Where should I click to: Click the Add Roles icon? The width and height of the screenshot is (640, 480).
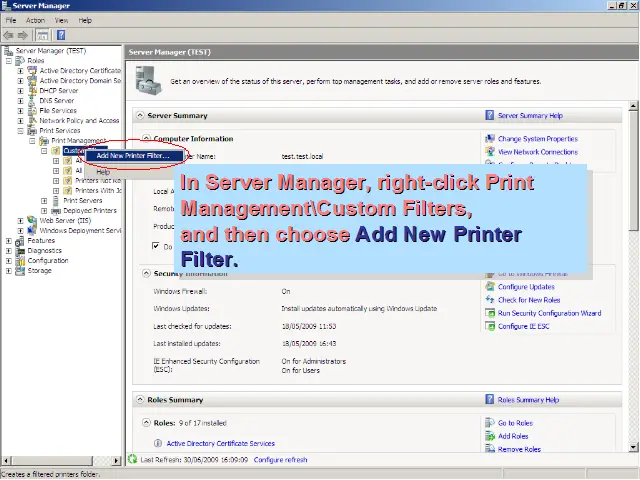pyautogui.click(x=490, y=436)
